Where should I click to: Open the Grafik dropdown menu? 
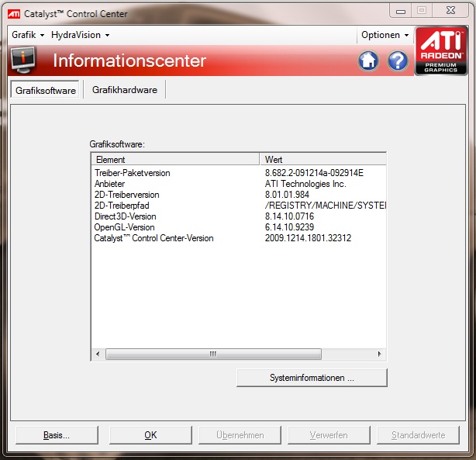[28, 35]
